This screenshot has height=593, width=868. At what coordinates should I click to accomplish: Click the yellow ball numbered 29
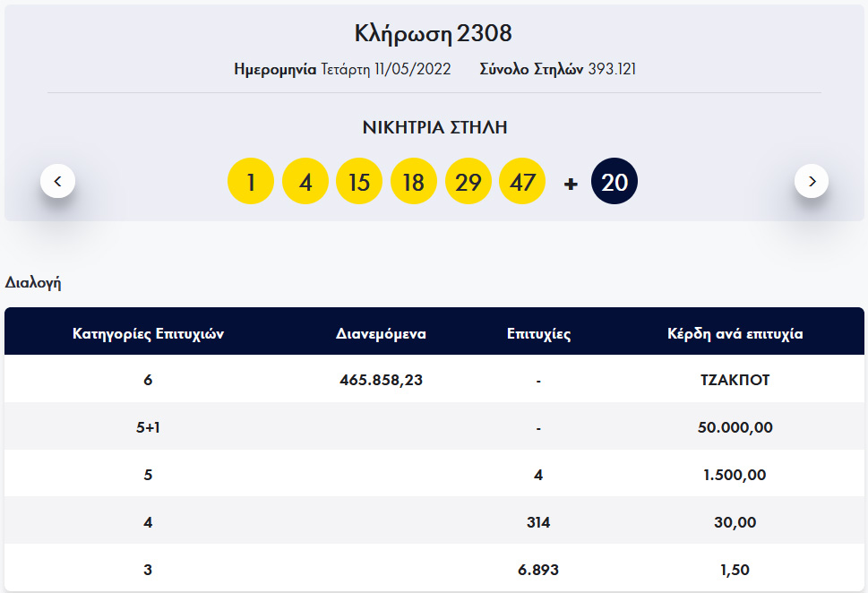(x=468, y=182)
